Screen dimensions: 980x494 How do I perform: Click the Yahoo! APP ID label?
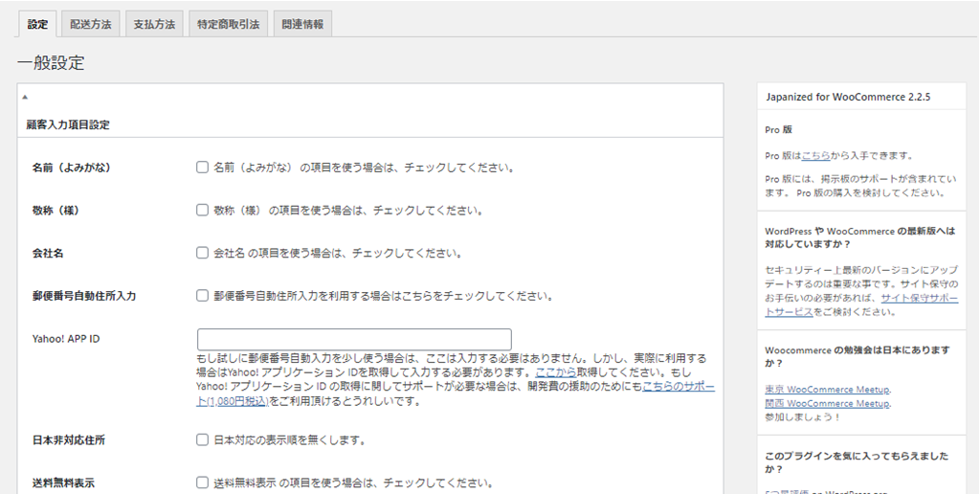coord(66,339)
